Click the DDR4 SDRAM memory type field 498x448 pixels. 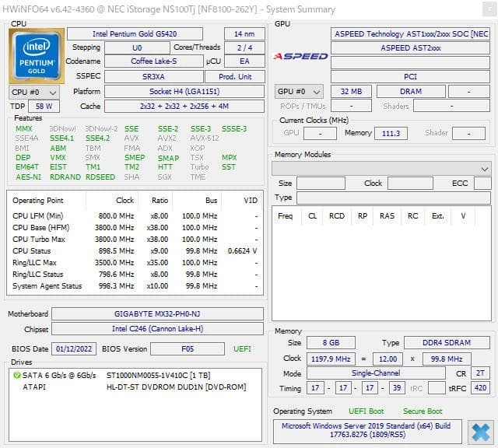coord(447,342)
